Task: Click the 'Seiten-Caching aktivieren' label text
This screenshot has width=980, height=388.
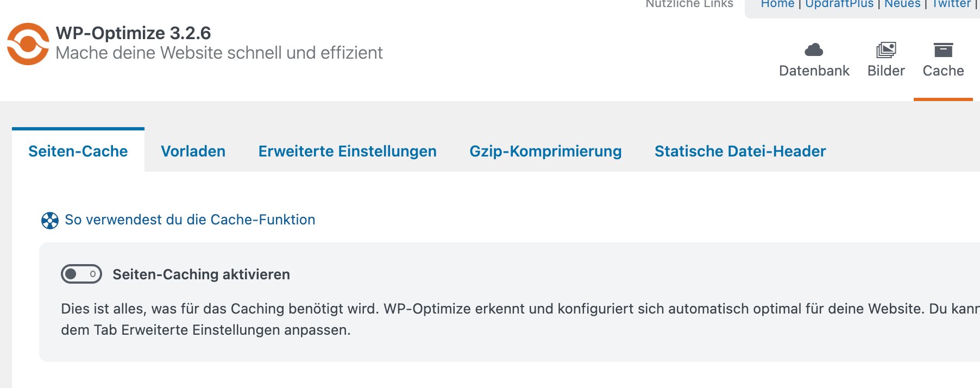Action: click(x=201, y=274)
